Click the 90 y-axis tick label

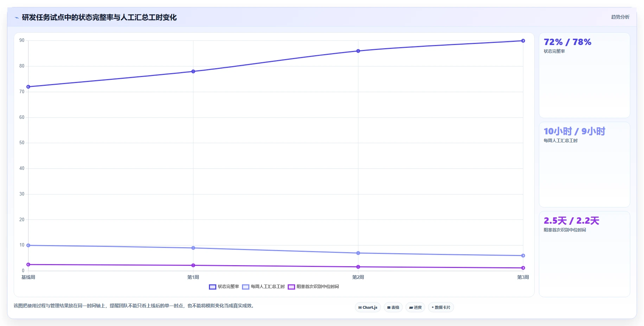pos(22,40)
